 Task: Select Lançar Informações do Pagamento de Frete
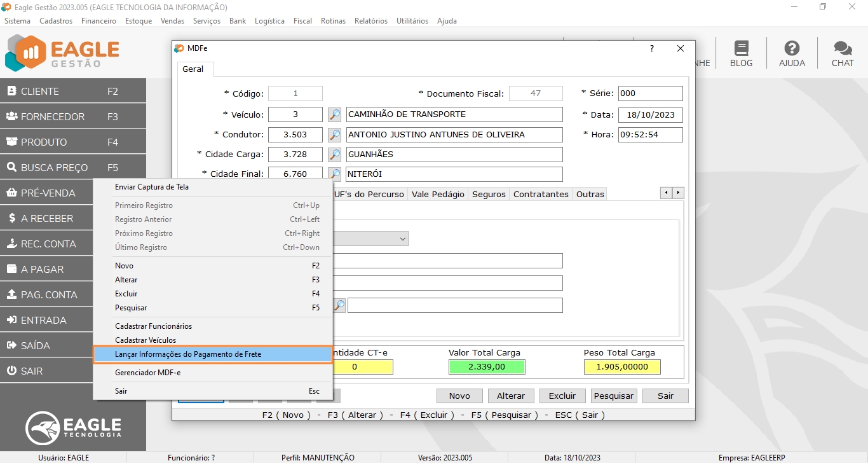coord(213,354)
